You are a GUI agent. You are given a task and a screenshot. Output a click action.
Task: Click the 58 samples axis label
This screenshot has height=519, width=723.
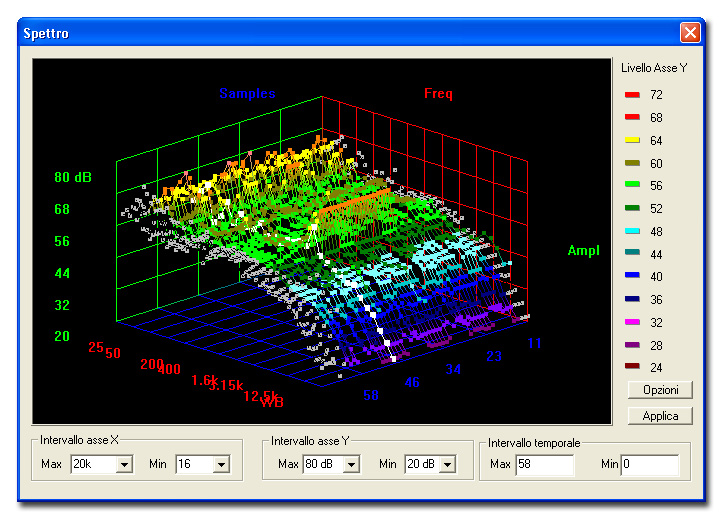pos(371,395)
